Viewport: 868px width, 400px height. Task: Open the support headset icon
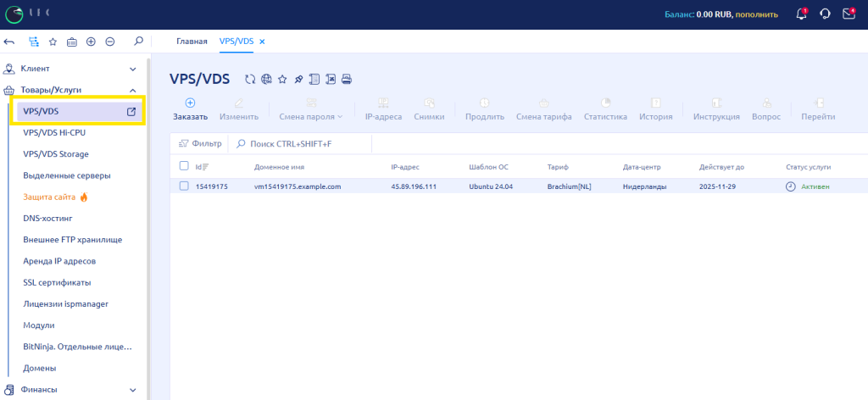[825, 14]
